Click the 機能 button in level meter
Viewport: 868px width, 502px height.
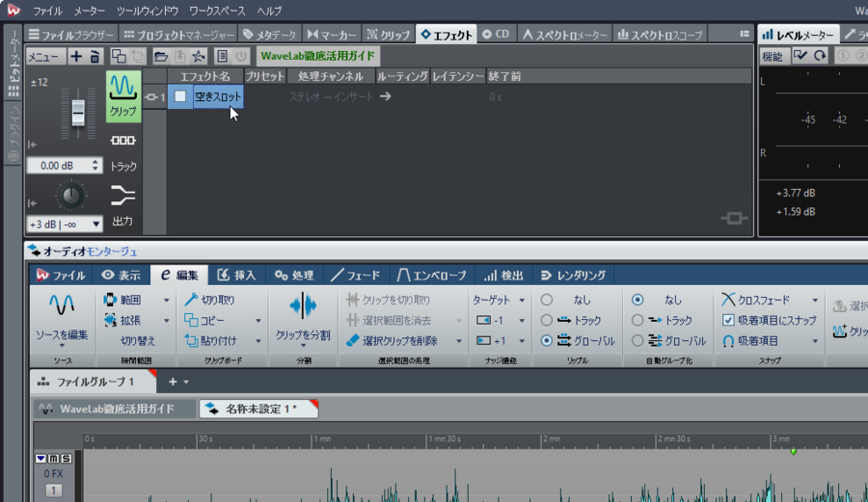click(772, 56)
